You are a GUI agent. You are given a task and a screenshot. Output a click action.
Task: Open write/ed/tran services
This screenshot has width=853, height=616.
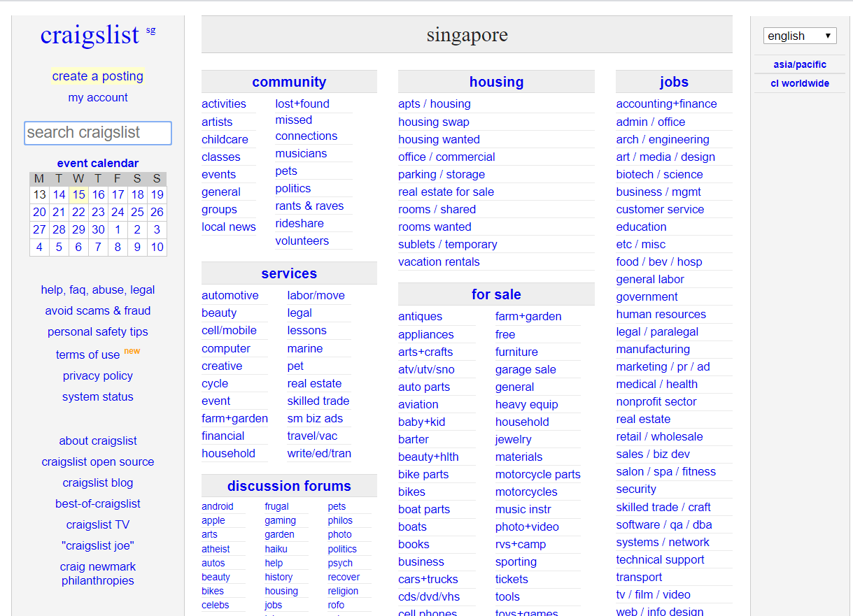pyautogui.click(x=319, y=453)
